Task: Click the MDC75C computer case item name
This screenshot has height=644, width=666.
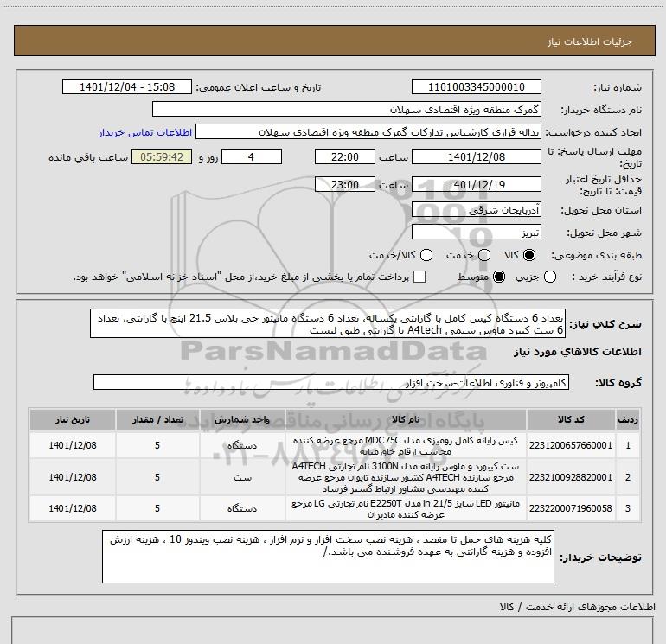Action: coord(406,446)
